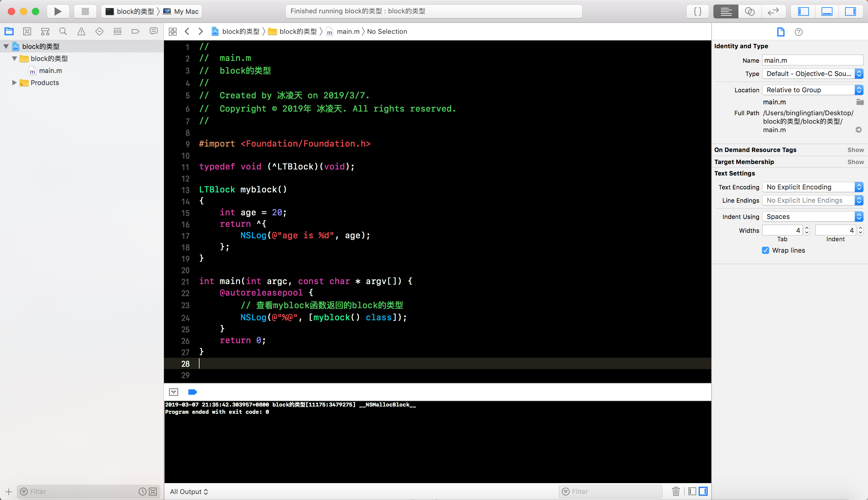Image resolution: width=868 pixels, height=500 pixels.
Task: Show On Demand Resource Tags
Action: pos(855,150)
